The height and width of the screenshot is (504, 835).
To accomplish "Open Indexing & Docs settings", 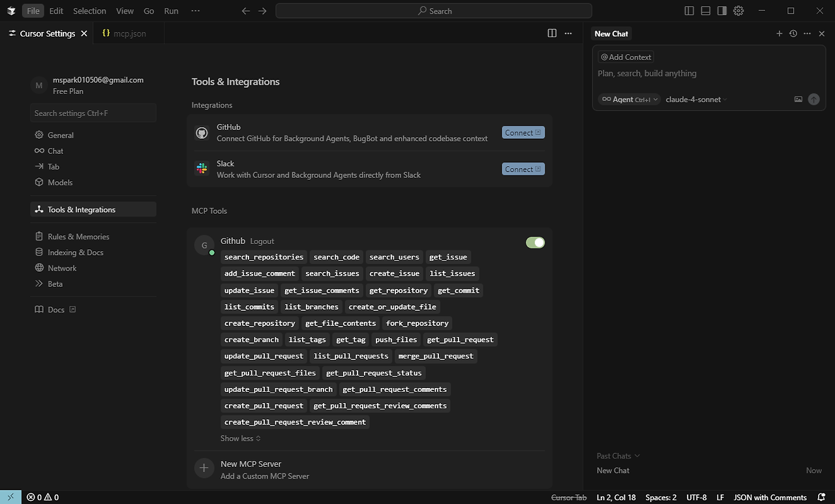I will (93, 252).
